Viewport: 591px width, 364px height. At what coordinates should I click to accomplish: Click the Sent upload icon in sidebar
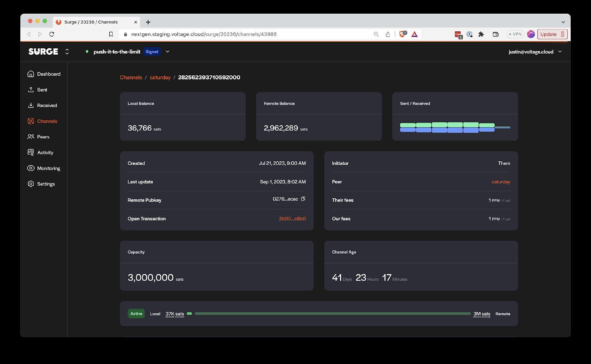click(31, 90)
